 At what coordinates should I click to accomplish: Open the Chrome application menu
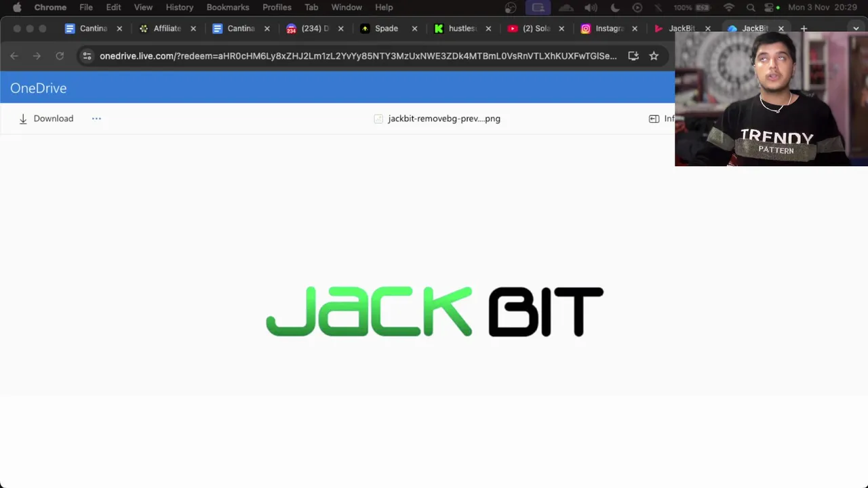(x=50, y=7)
